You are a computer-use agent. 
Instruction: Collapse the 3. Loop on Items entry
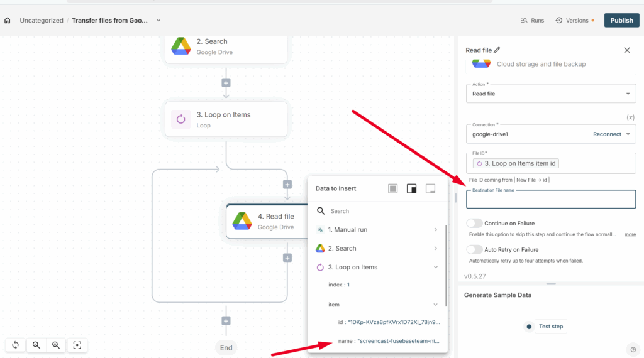pos(435,268)
